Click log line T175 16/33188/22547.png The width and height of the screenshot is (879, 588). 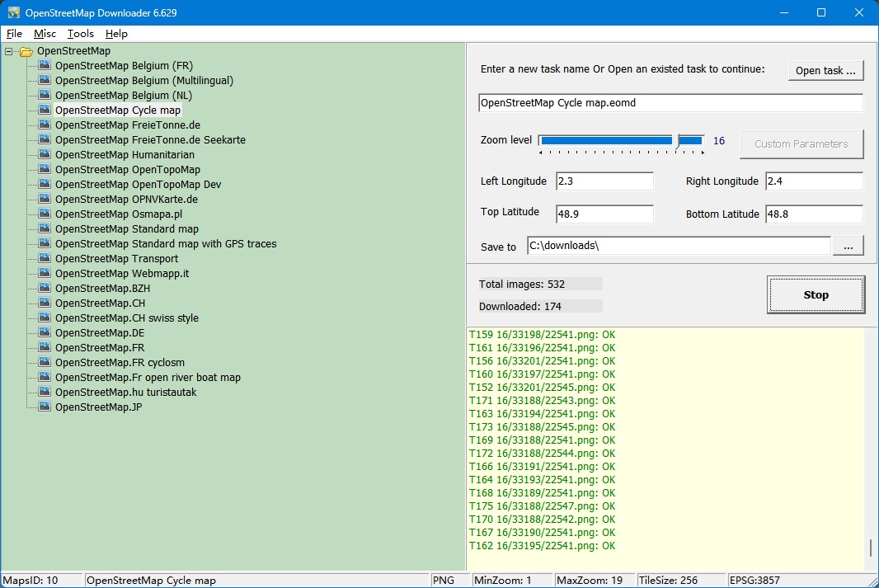(x=542, y=506)
